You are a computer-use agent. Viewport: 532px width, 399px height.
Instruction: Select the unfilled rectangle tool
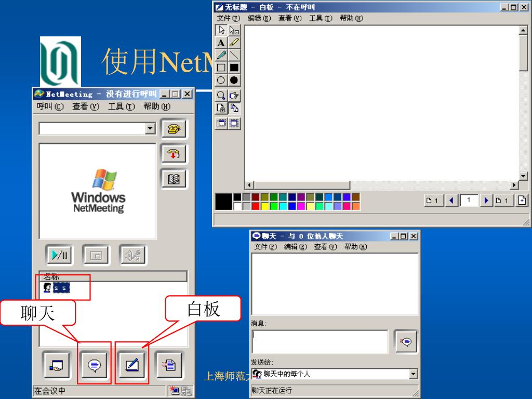point(221,68)
